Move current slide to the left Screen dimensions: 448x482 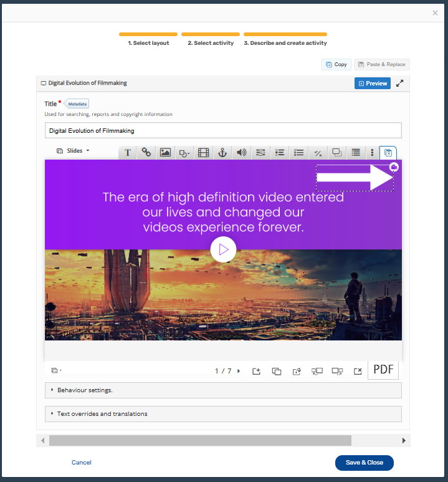tap(317, 371)
